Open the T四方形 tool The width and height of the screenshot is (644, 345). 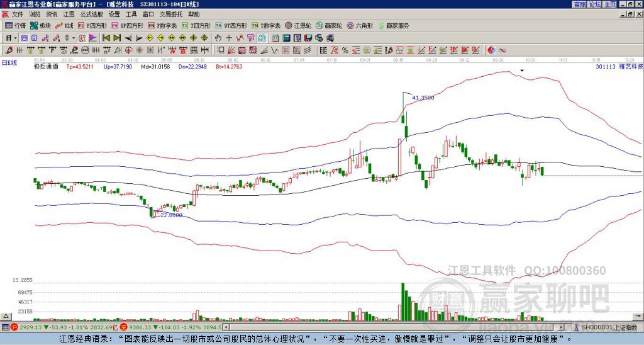click(x=196, y=25)
